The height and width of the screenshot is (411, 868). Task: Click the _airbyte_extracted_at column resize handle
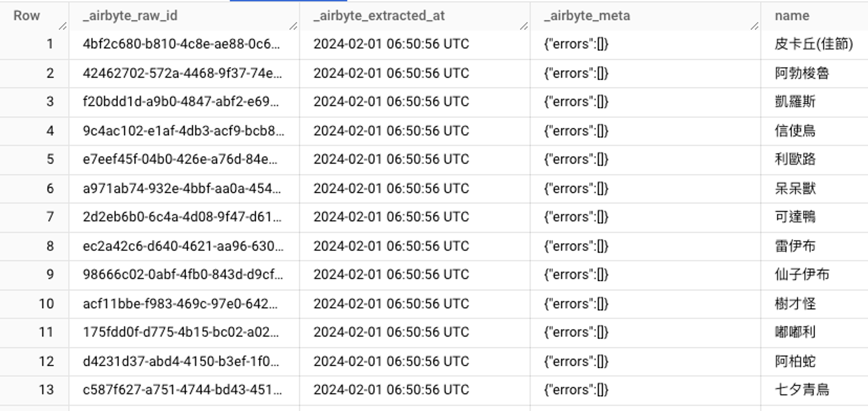click(x=524, y=26)
